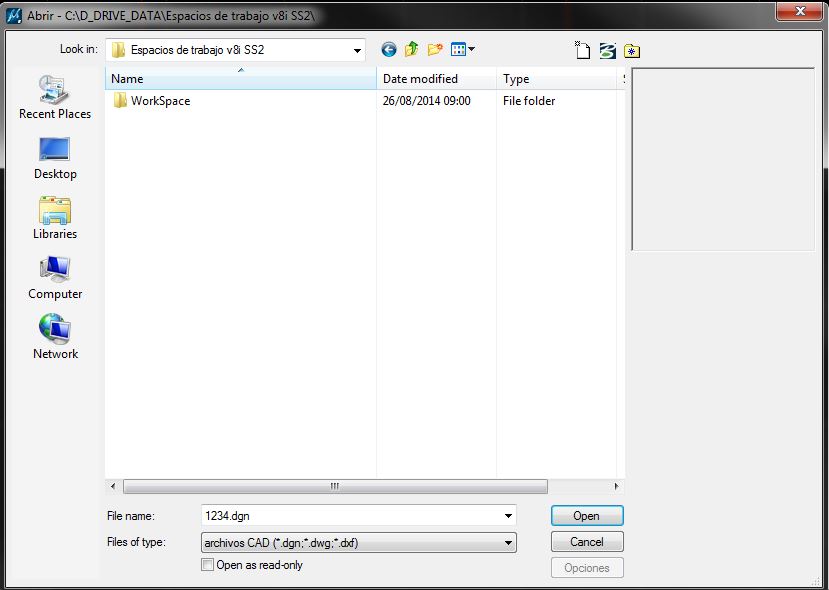Sort by the Name column header
Image resolution: width=829 pixels, height=590 pixels.
[241, 79]
